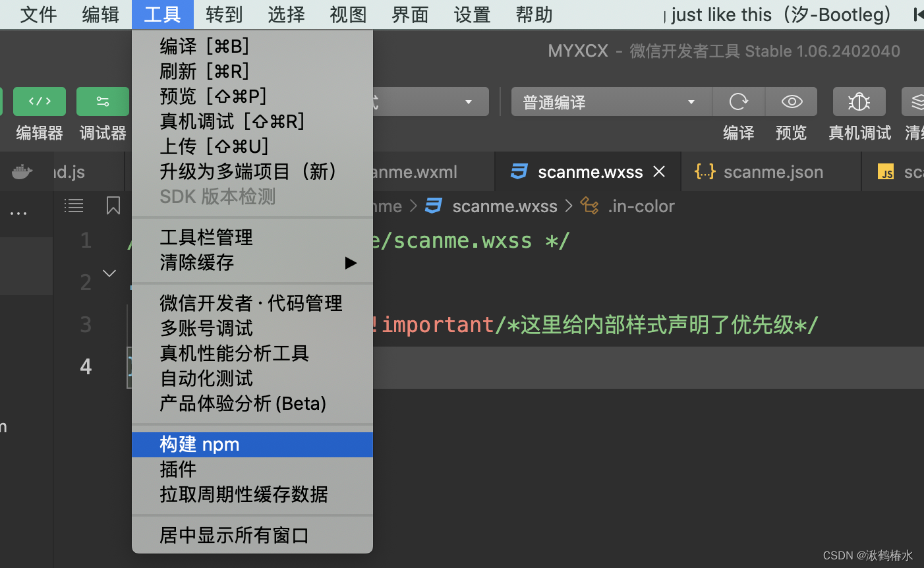Screen dimensions: 924x568
Task: Open the 设置 menu
Action: (472, 14)
